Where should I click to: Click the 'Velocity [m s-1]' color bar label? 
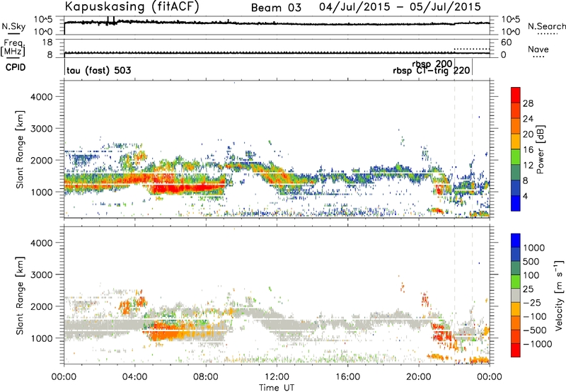click(x=559, y=294)
